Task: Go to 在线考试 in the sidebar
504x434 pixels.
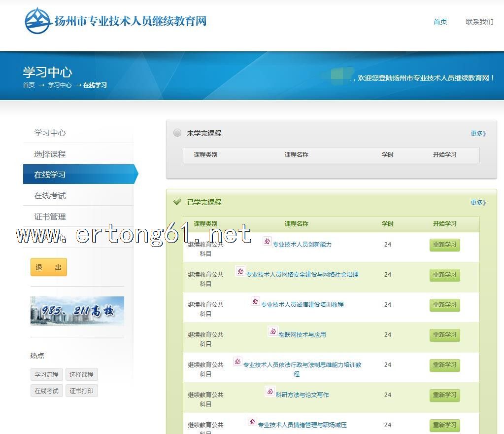Action: click(x=50, y=196)
